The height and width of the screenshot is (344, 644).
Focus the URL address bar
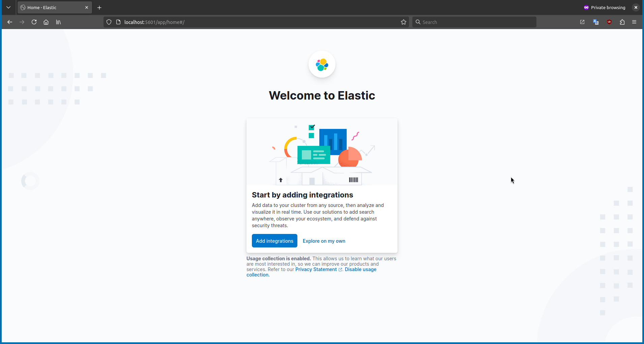[x=256, y=22]
